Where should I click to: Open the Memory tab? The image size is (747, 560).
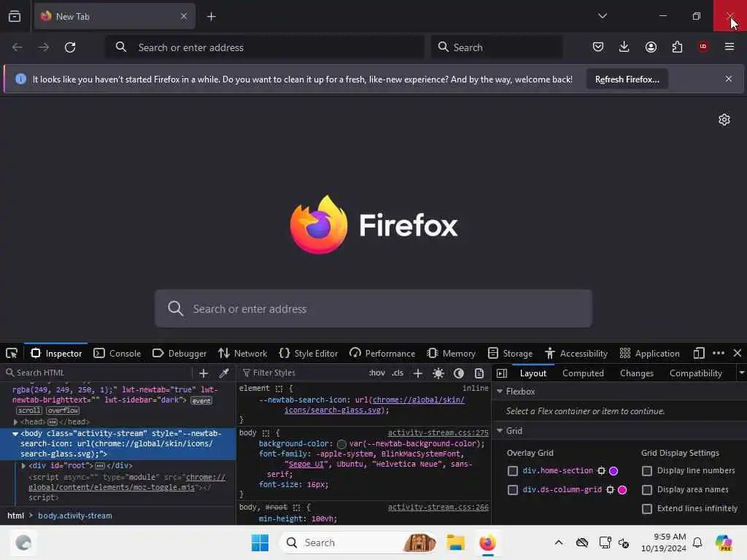pyautogui.click(x=451, y=354)
